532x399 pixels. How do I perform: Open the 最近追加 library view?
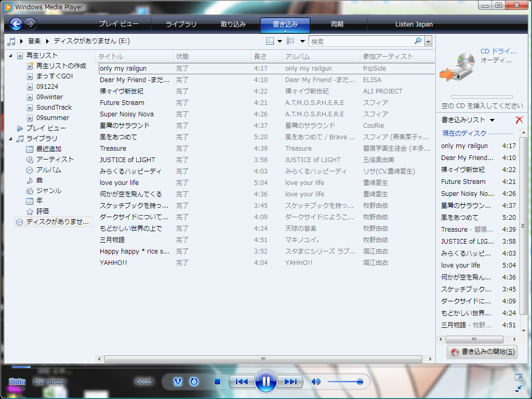pos(48,149)
